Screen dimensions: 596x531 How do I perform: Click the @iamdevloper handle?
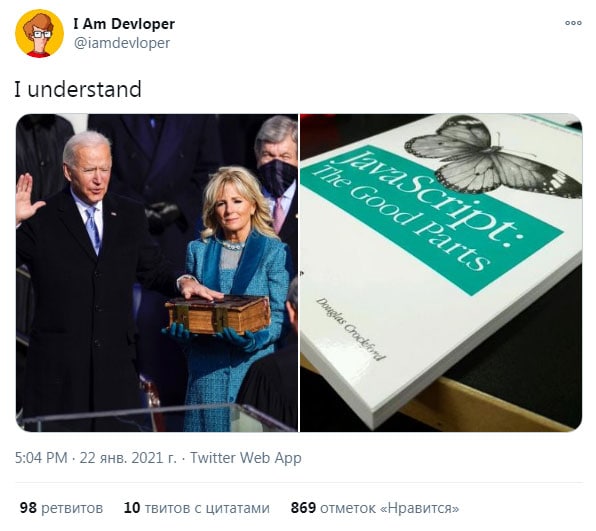122,43
